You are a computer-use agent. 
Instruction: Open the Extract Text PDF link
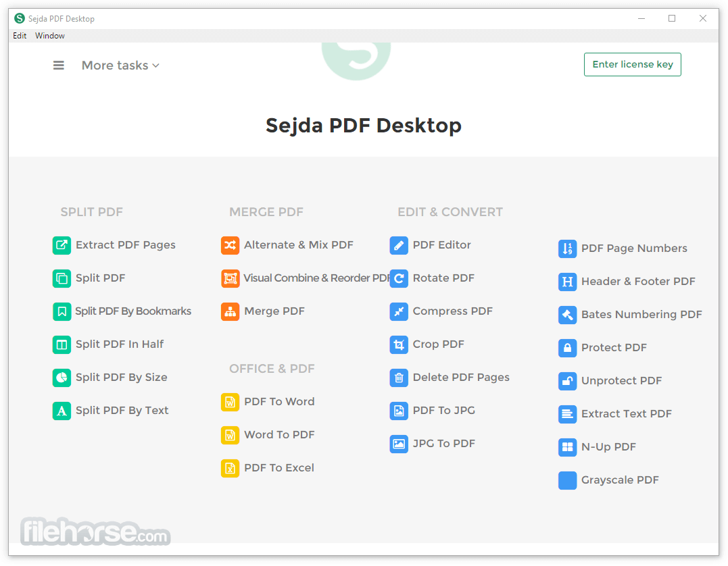(627, 414)
